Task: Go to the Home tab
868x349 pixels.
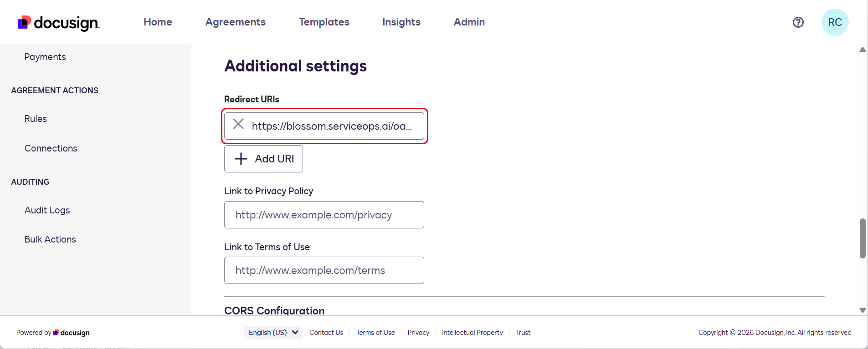Action: [x=158, y=22]
